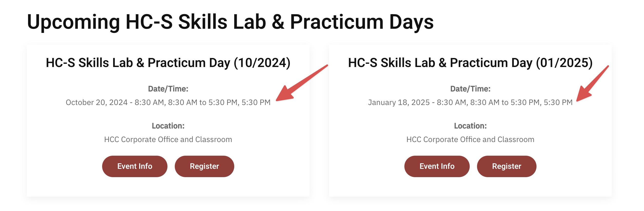This screenshot has width=644, height=211.
Task: Open Event Info for October 2024 practicum
Action: click(x=135, y=166)
